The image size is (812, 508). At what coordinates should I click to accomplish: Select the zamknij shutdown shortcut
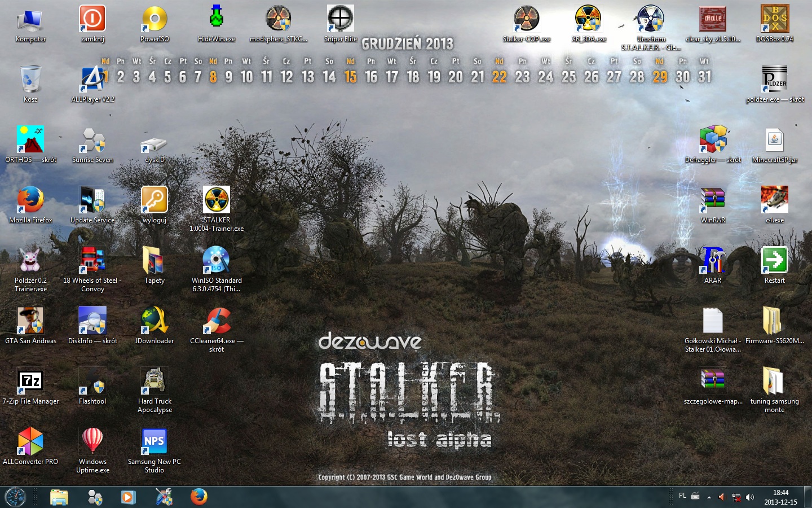tap(92, 24)
